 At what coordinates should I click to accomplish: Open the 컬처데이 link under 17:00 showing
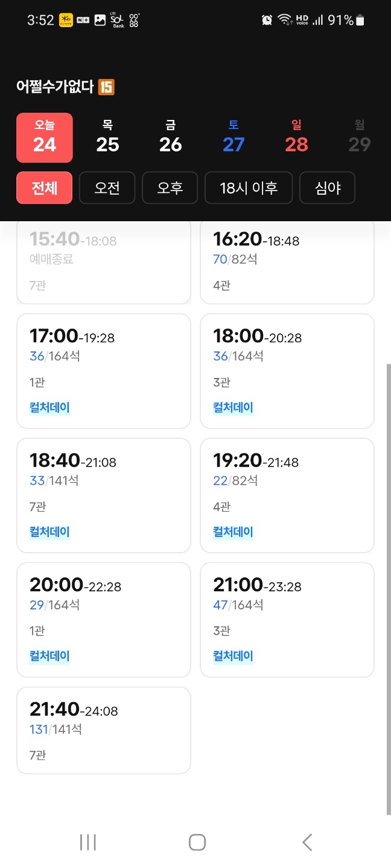coord(49,407)
